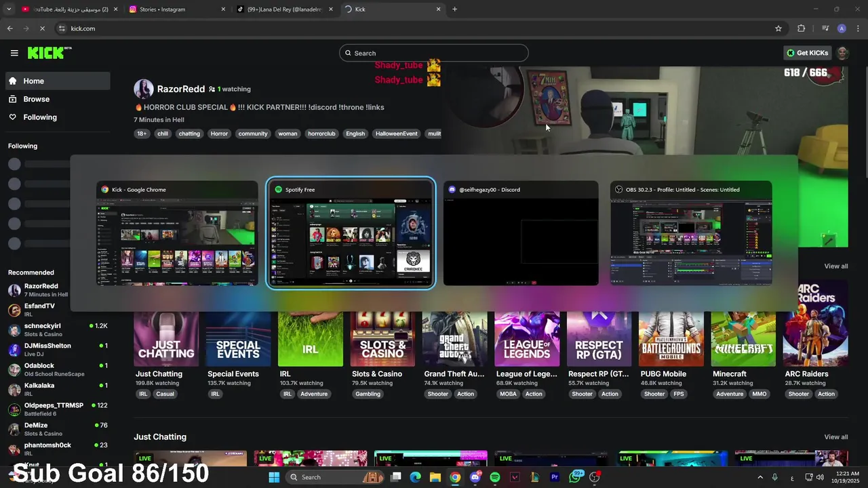
Task: Open phantomsh0ck in Recommended list
Action: click(x=57, y=449)
